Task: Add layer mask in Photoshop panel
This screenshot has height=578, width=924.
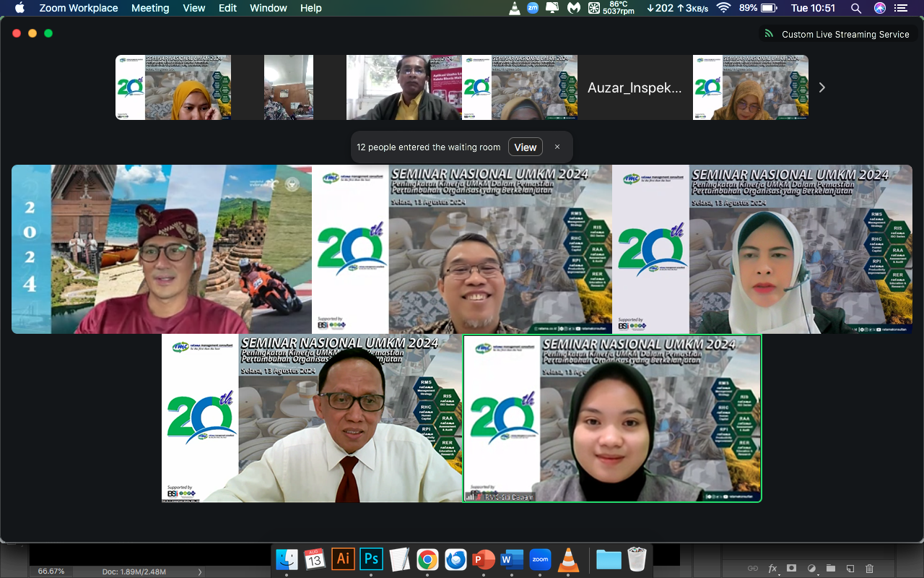Action: click(x=792, y=569)
